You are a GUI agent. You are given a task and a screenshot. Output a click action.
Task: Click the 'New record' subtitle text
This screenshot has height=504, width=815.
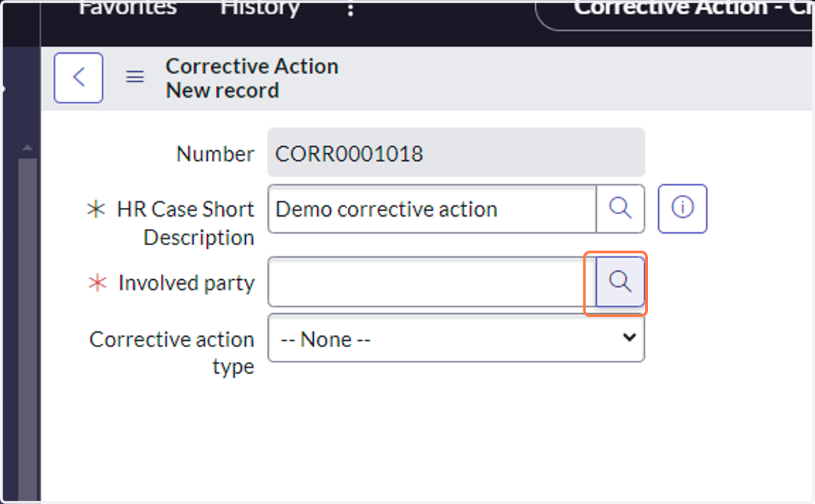click(x=223, y=90)
